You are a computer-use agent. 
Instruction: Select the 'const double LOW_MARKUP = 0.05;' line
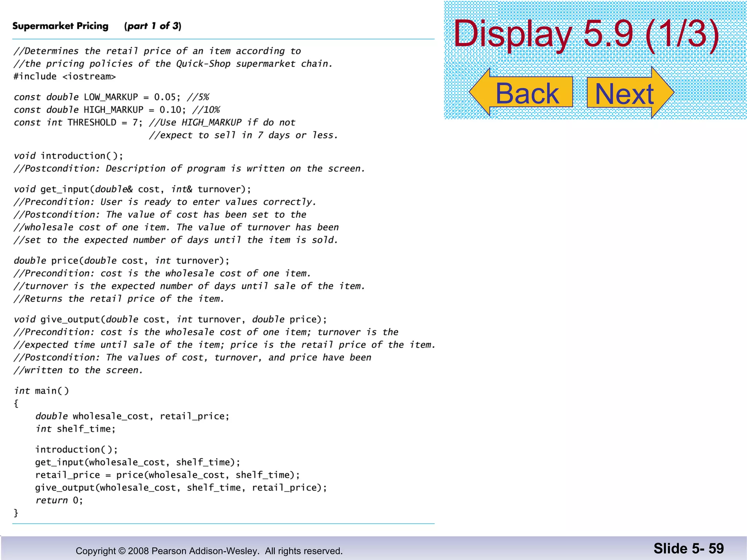tap(97, 97)
